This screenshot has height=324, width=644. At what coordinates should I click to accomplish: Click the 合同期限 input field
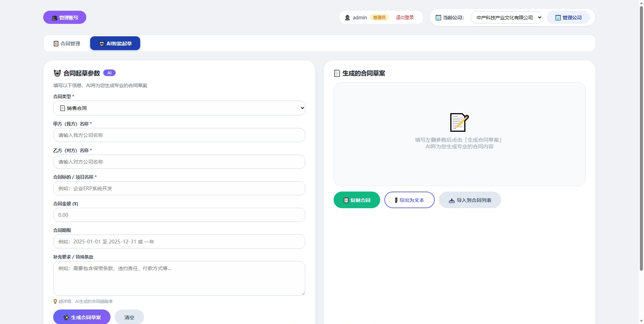179,241
